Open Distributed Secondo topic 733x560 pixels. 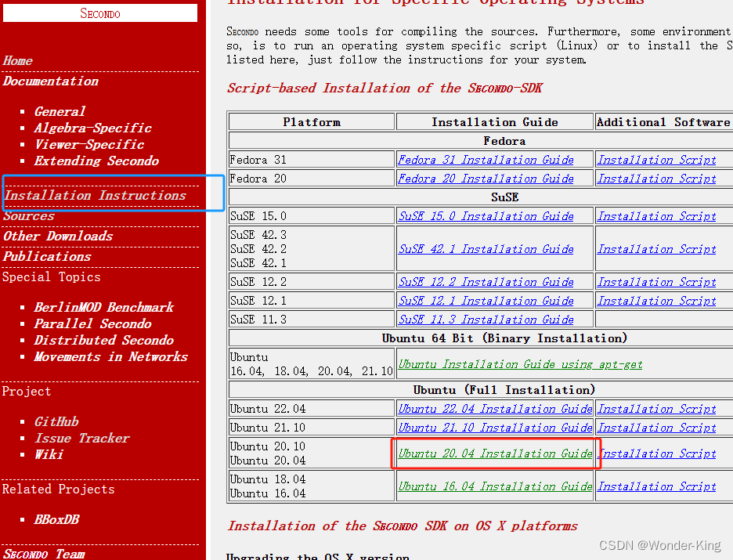pos(104,340)
